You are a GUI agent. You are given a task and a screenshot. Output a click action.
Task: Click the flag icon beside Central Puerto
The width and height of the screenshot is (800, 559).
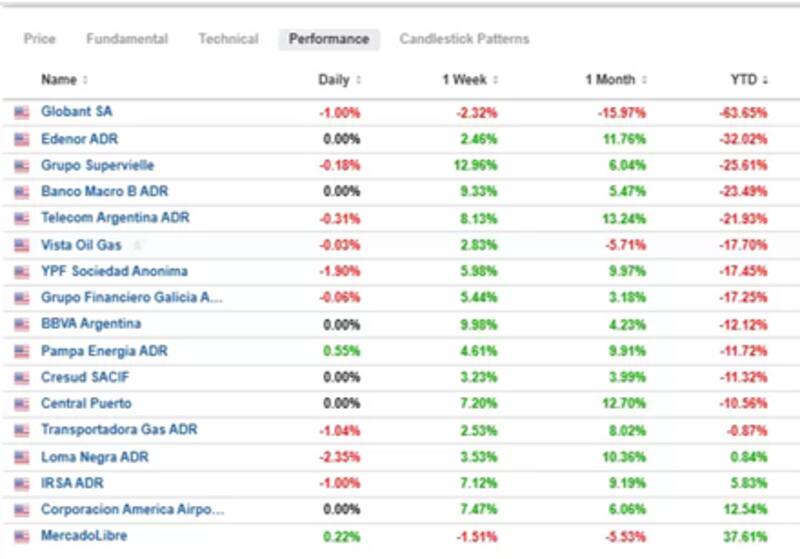pyautogui.click(x=22, y=404)
